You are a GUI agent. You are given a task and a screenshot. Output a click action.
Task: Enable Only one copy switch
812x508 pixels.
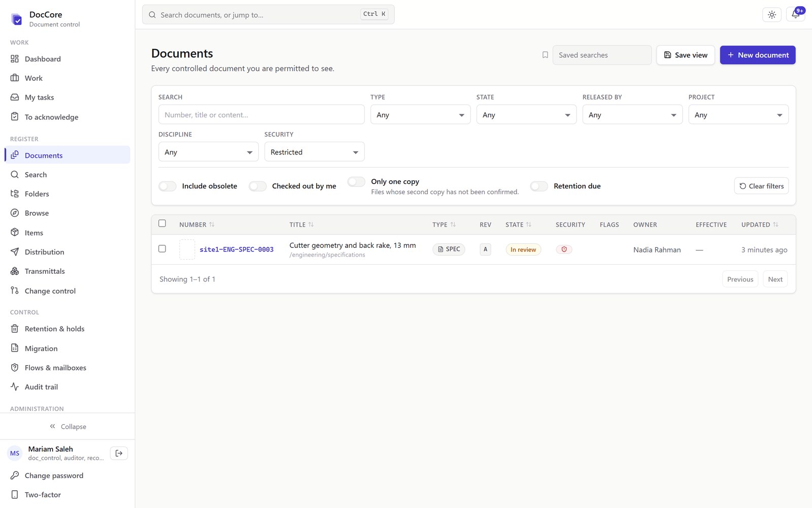pos(356,181)
